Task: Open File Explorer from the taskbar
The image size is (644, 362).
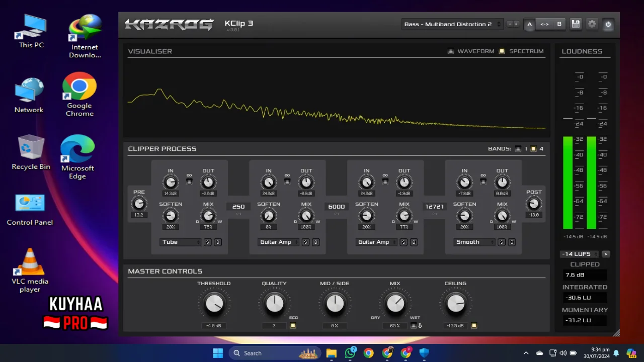Action: coord(331,353)
